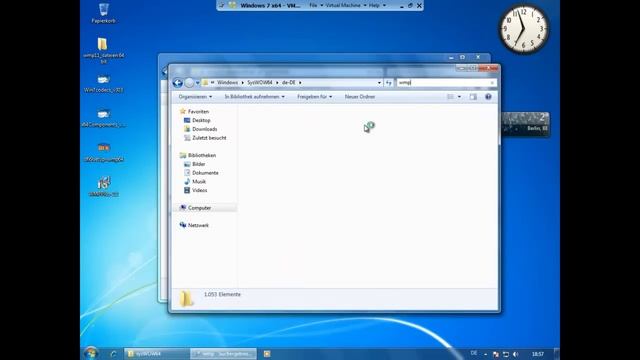This screenshot has height=360, width=640.
Task: Show hidden tray icons arrow
Action: 485,354
